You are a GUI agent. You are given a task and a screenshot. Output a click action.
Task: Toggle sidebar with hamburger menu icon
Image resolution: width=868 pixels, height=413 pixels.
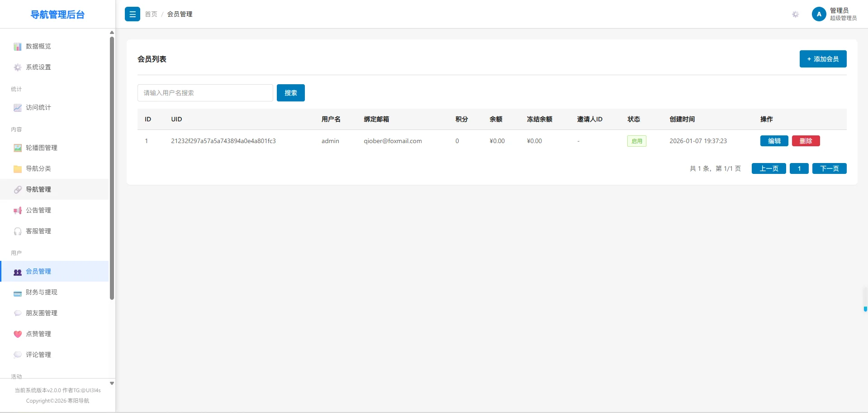click(133, 14)
